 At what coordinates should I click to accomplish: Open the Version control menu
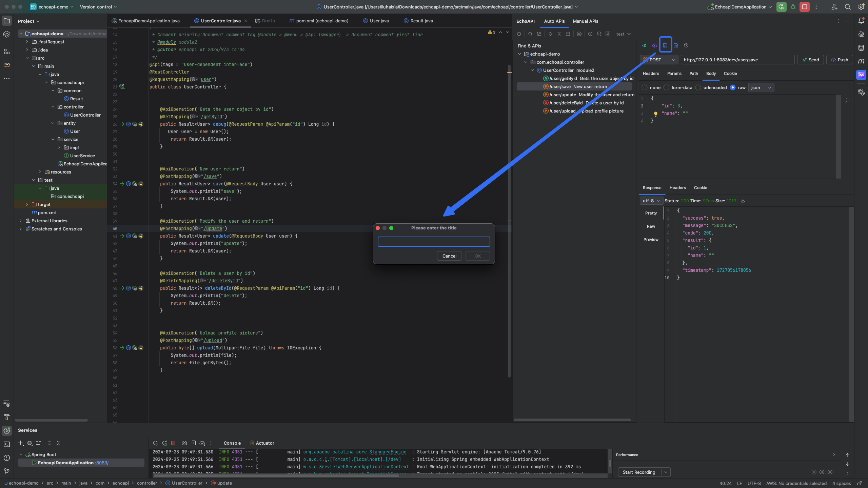pos(98,7)
